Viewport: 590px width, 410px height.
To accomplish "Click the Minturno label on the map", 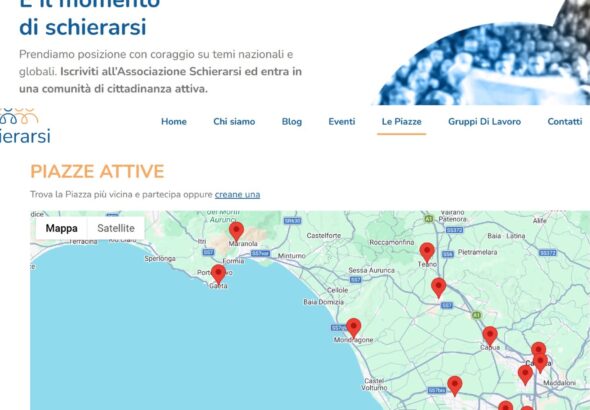I will pyautogui.click(x=292, y=256).
